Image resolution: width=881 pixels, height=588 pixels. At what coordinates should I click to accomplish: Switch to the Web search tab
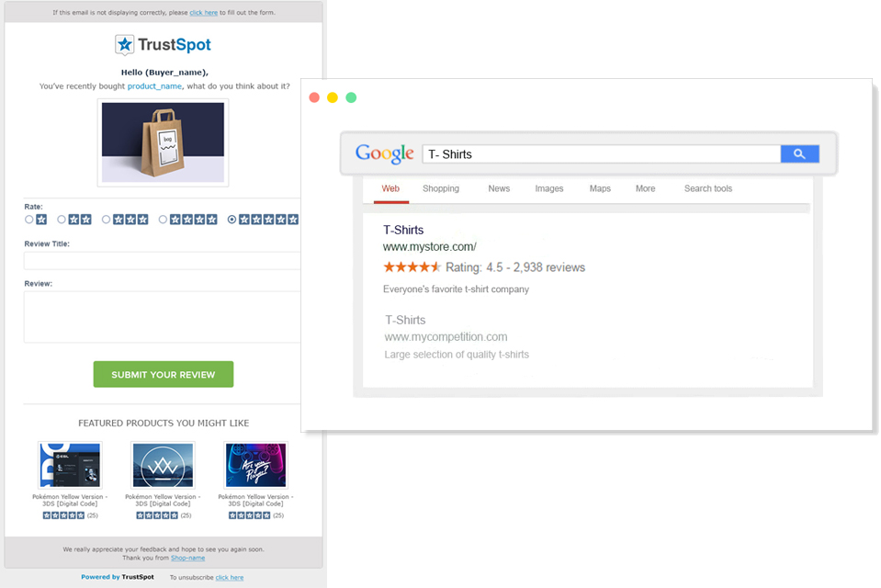pos(390,188)
